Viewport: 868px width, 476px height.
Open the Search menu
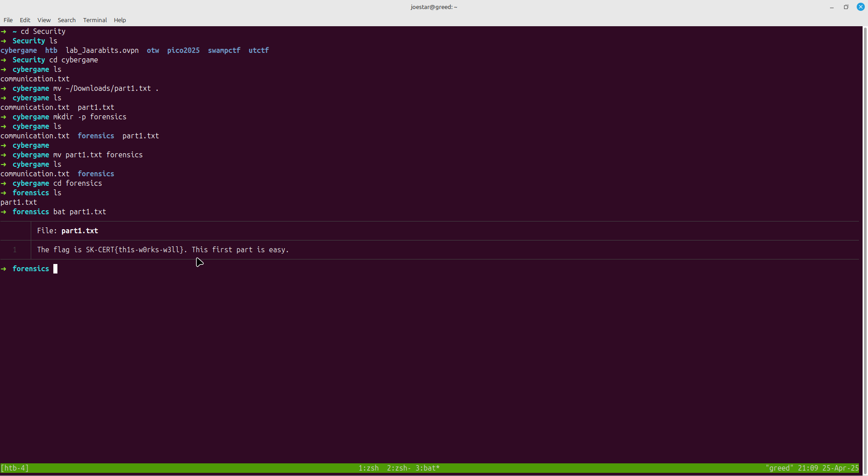point(66,20)
